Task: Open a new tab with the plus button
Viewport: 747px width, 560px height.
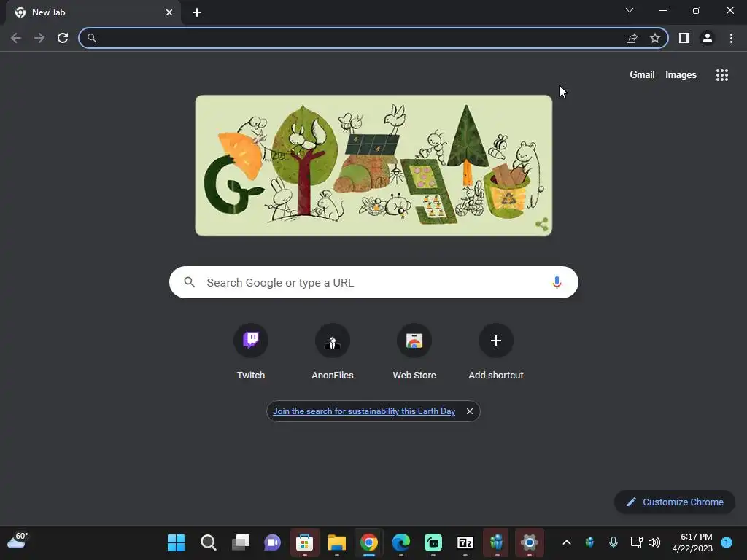Action: pos(197,12)
